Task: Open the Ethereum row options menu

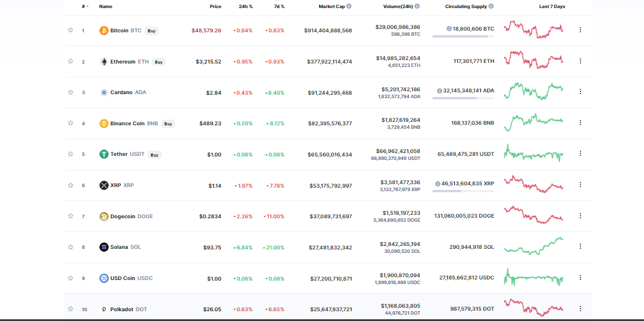Action: (580, 61)
